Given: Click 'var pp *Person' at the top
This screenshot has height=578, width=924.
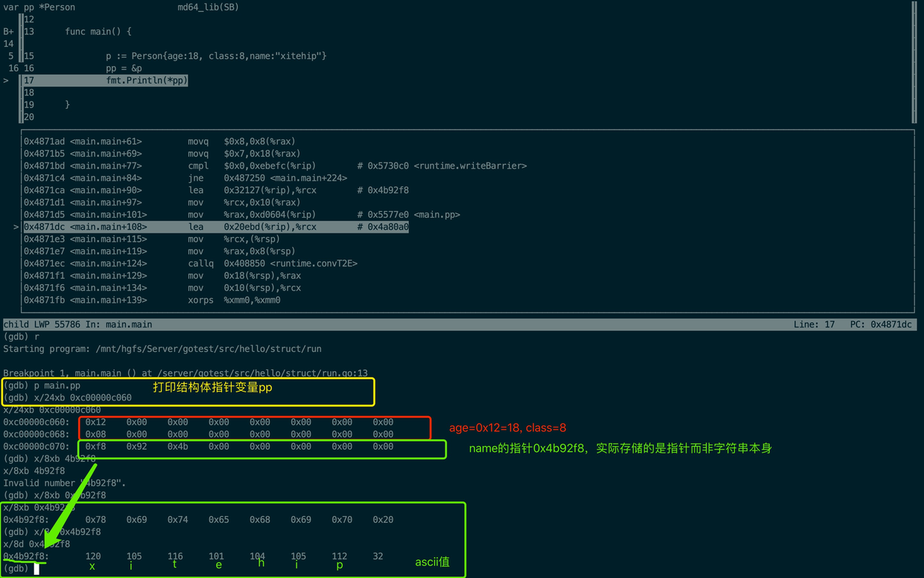Looking at the screenshot, I should coord(39,7).
